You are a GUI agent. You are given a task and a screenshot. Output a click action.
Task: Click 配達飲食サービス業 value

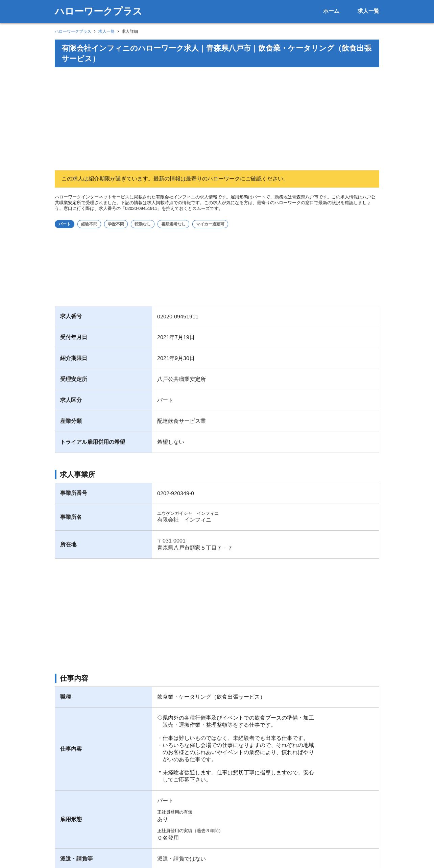pos(181,421)
